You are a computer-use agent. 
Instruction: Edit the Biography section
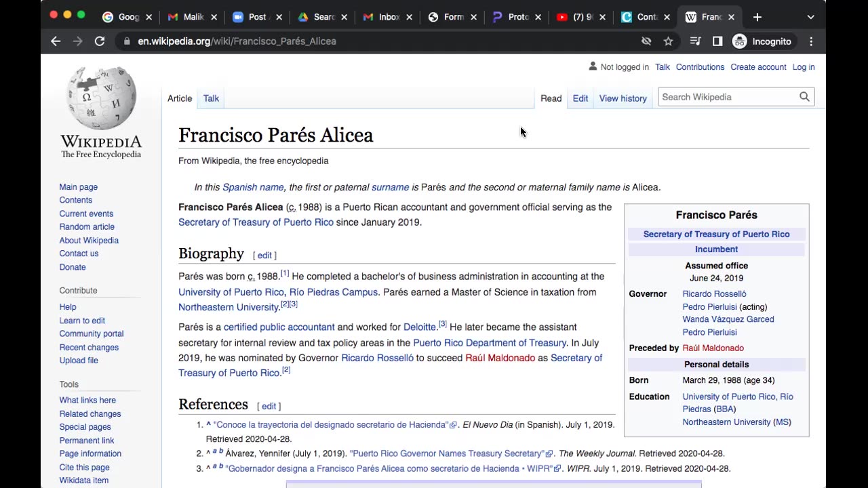tap(264, 256)
